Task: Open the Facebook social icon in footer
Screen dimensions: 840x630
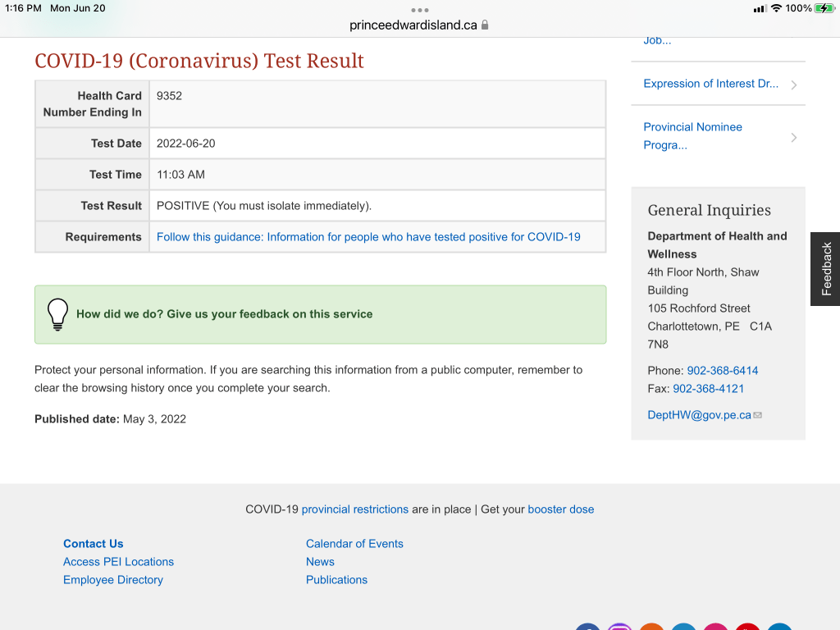Action: click(x=587, y=628)
